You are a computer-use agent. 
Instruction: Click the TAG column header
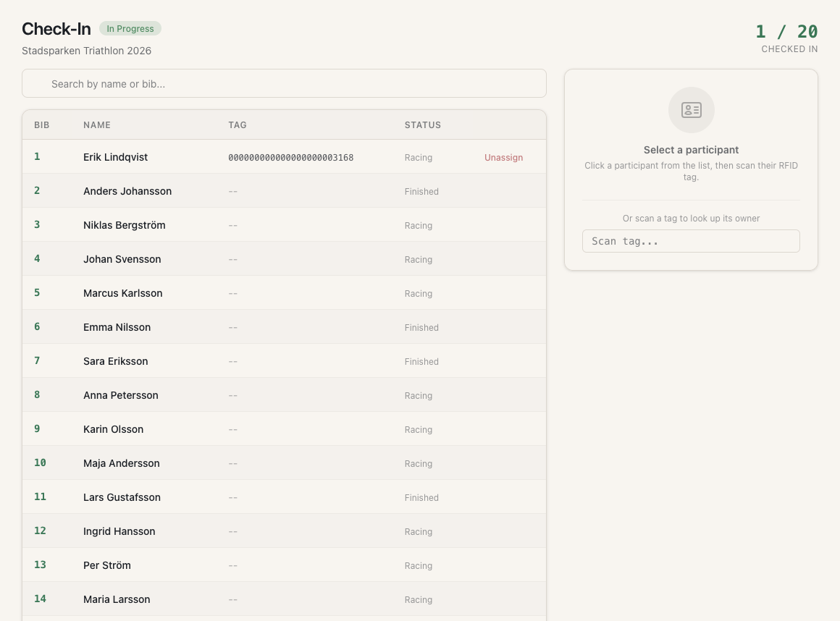pyautogui.click(x=238, y=124)
